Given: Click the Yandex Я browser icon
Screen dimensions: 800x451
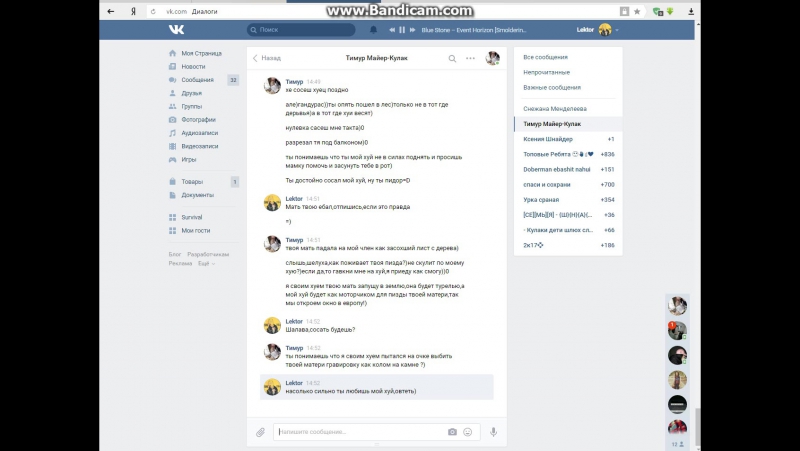Looking at the screenshot, I should 133,11.
